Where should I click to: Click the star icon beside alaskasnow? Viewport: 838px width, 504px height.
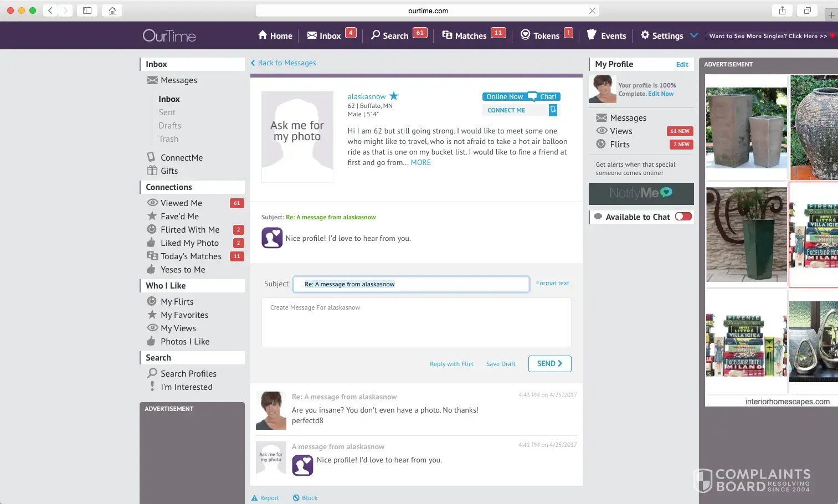point(394,96)
